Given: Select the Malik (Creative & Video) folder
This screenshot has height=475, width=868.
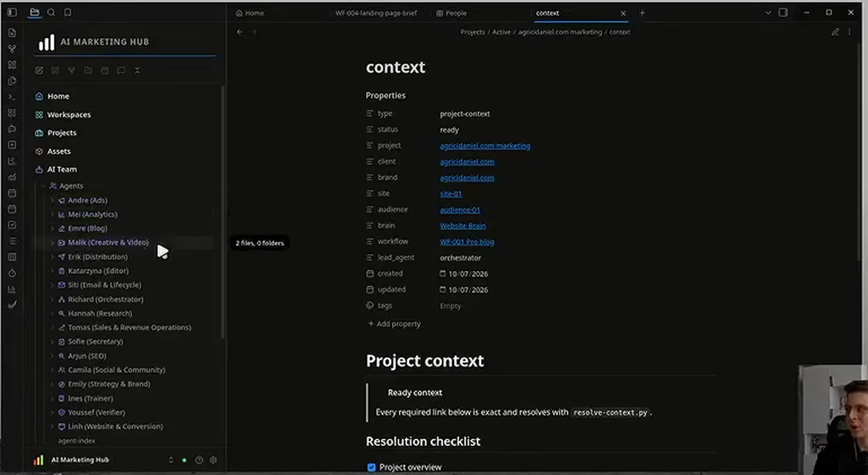Looking at the screenshot, I should (x=108, y=243).
